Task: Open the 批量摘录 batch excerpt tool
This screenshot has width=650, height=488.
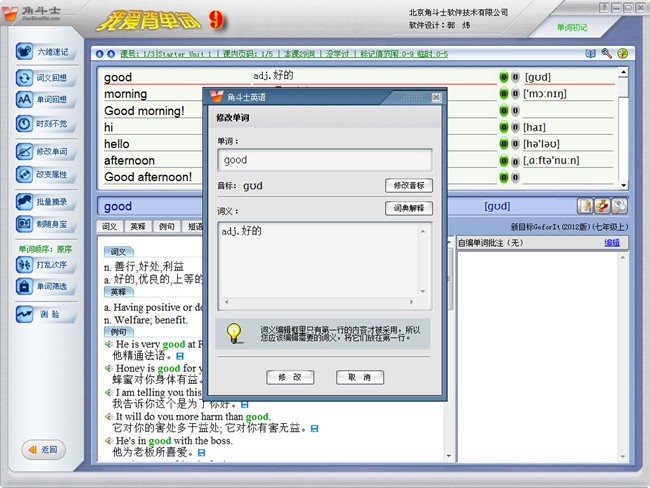Action: [x=44, y=202]
